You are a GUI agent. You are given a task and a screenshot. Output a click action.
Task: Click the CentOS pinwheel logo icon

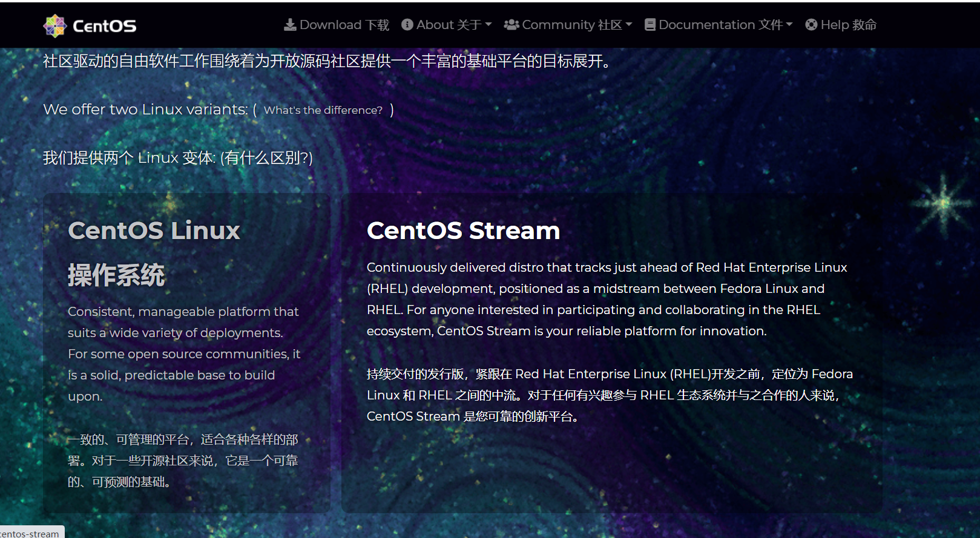54,25
